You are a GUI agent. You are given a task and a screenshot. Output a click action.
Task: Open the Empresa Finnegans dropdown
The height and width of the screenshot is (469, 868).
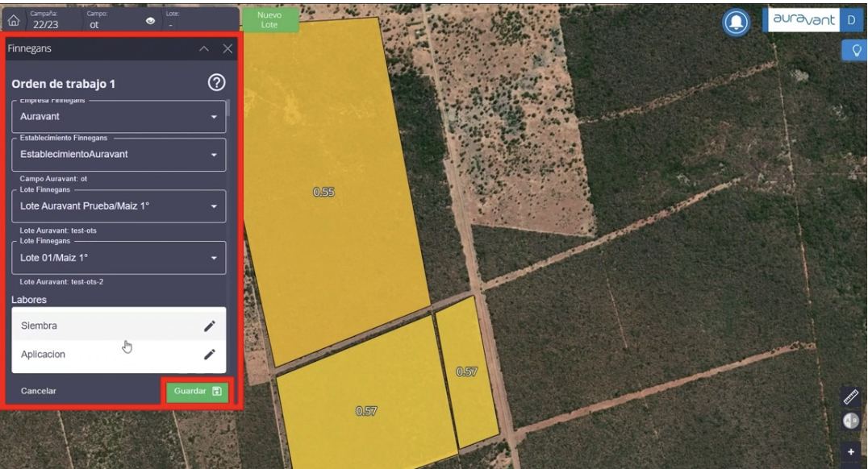119,117
